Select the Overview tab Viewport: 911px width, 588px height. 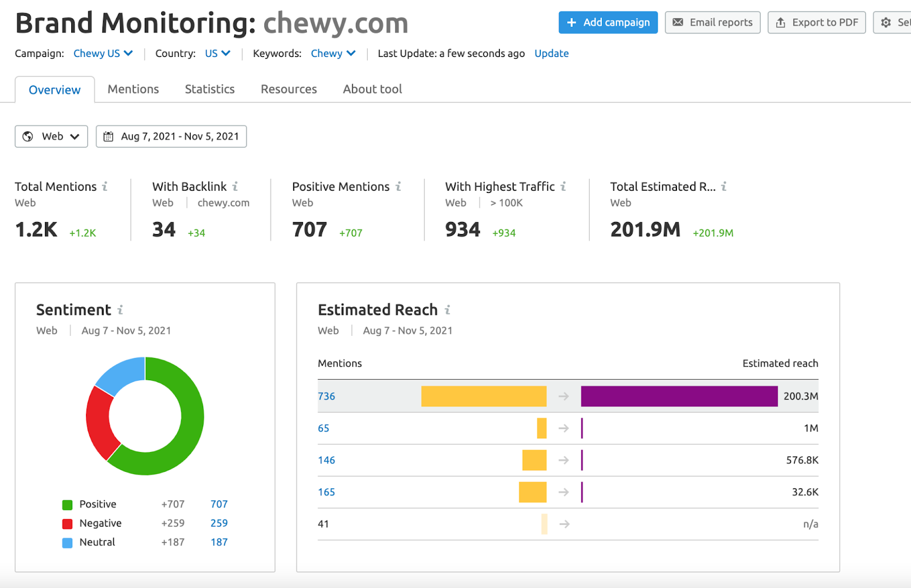tap(55, 90)
